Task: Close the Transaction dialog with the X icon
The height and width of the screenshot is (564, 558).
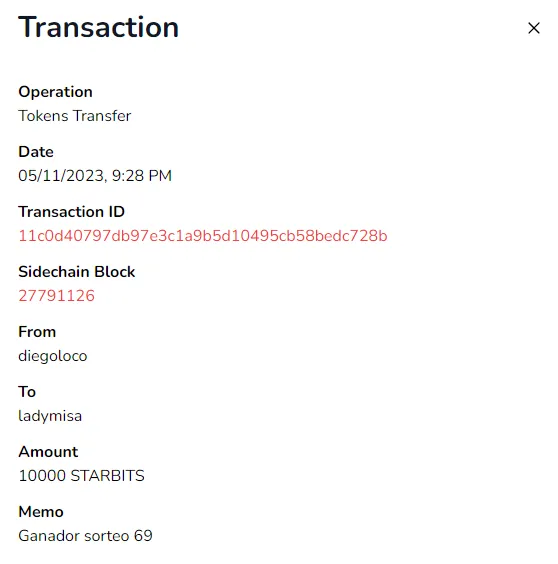Action: point(534,28)
